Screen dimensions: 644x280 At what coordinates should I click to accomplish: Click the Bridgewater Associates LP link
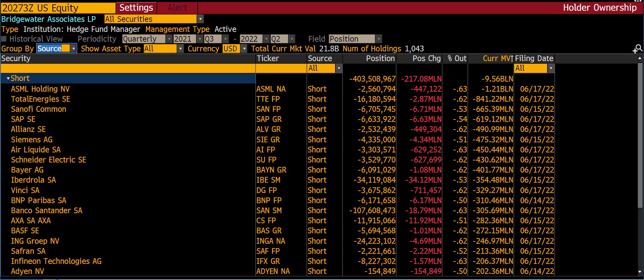pos(49,19)
